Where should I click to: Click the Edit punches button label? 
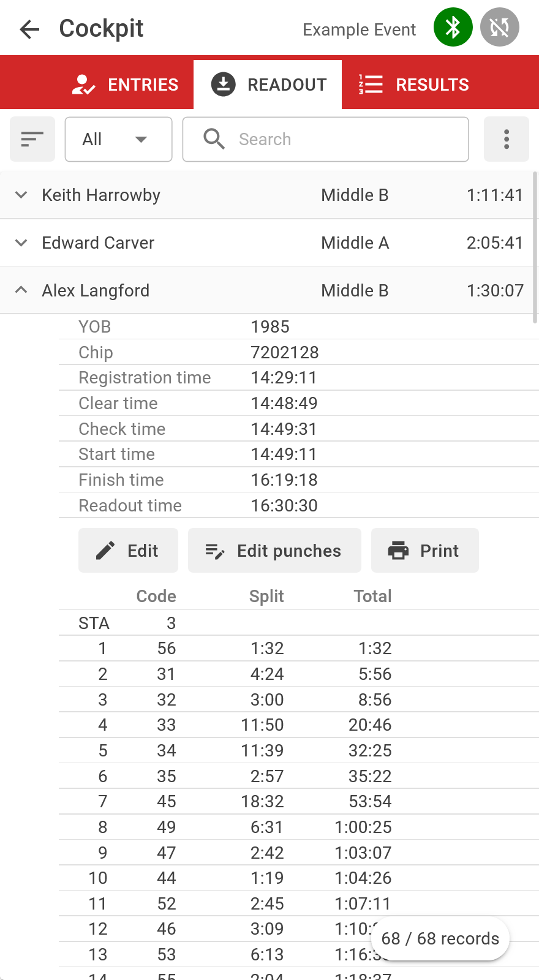[x=289, y=551]
